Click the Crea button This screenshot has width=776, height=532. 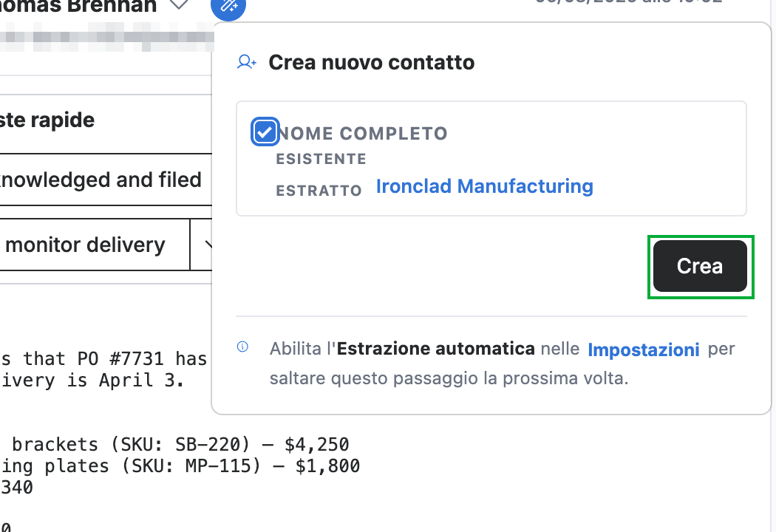[x=700, y=266]
